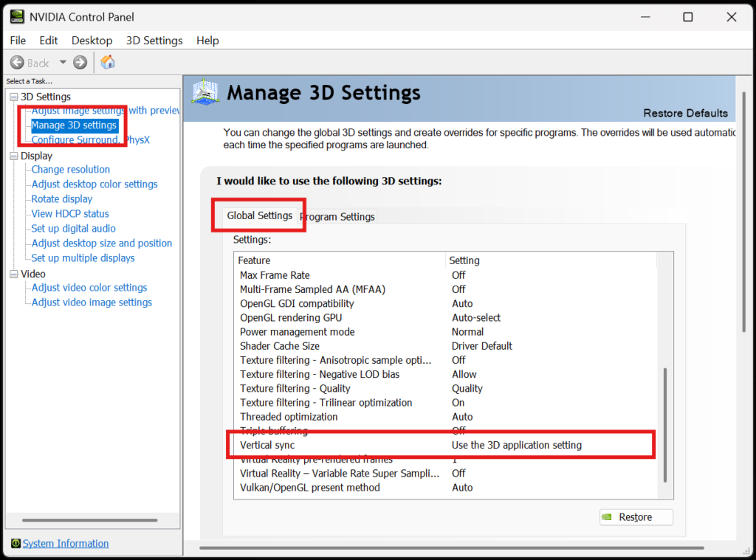756x560 pixels.
Task: Open Change resolution in the task tree
Action: [70, 170]
